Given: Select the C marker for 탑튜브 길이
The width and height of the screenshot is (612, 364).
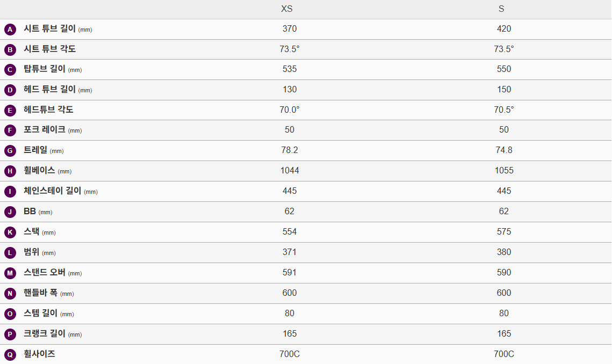Looking at the screenshot, I should 10,70.
